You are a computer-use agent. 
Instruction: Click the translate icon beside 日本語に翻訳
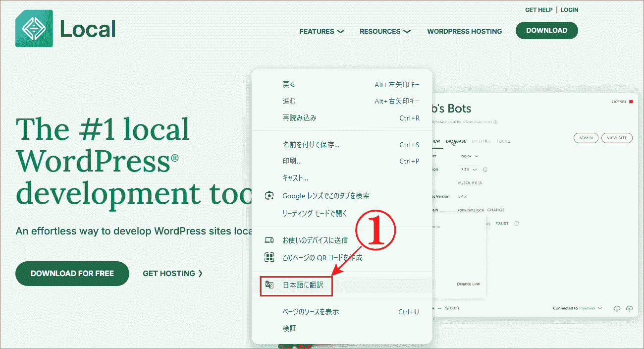coord(269,285)
